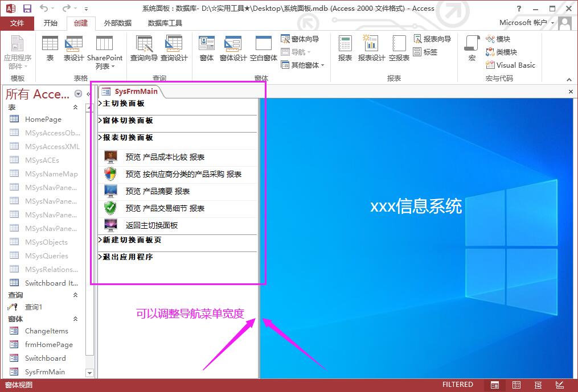Create a new 窗体 from the ribbon
The width and height of the screenshot is (578, 392).
(206, 48)
